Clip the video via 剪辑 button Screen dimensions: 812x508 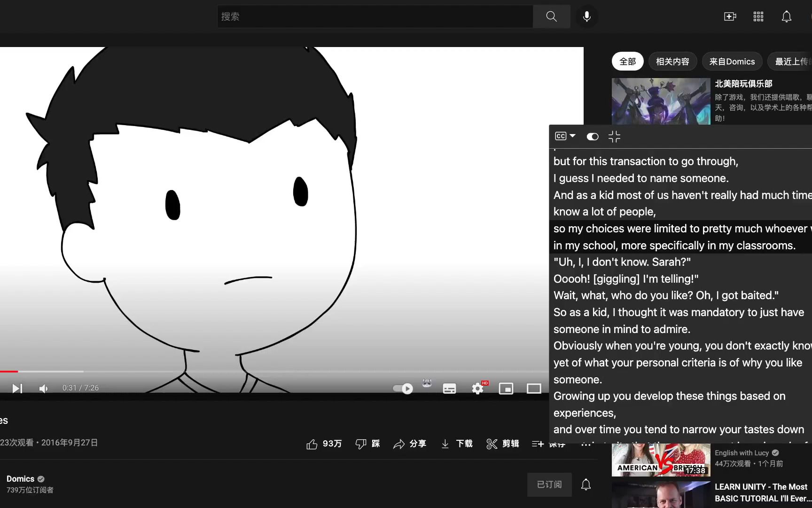point(503,444)
